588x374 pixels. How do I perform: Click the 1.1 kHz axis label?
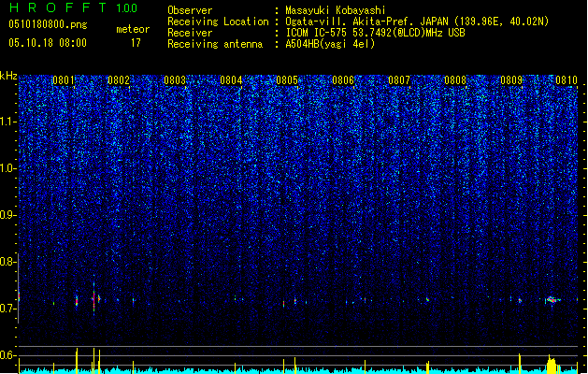pos(8,122)
